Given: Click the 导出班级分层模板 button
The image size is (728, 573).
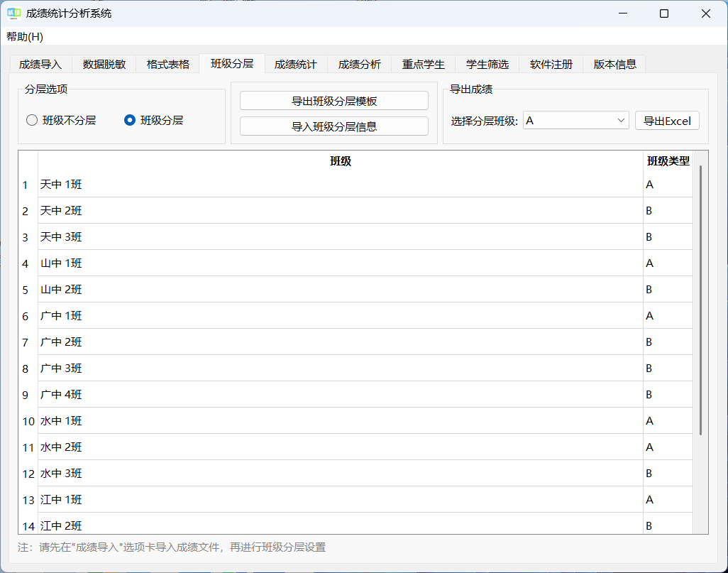Looking at the screenshot, I should [333, 100].
